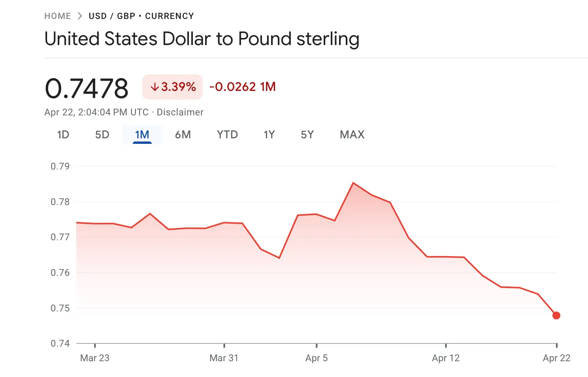The width and height of the screenshot is (588, 377).
Task: Select the 5D time range tab
Action: click(102, 135)
